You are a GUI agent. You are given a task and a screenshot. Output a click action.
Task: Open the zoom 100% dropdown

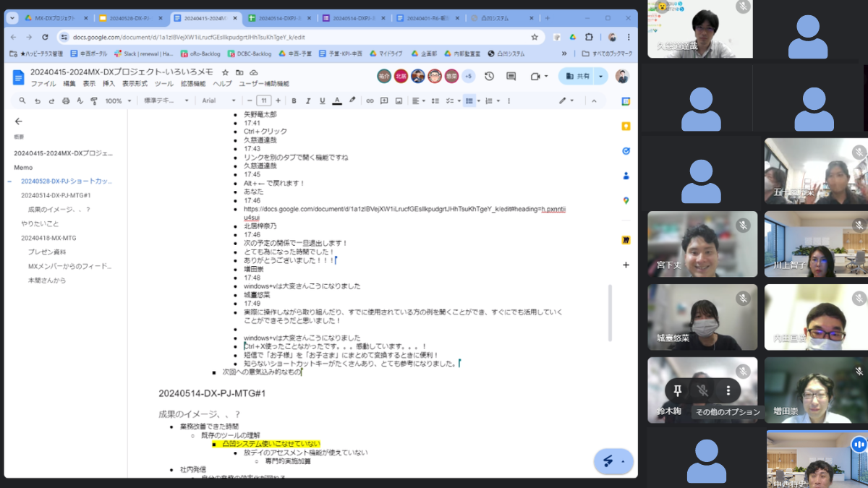(x=117, y=100)
